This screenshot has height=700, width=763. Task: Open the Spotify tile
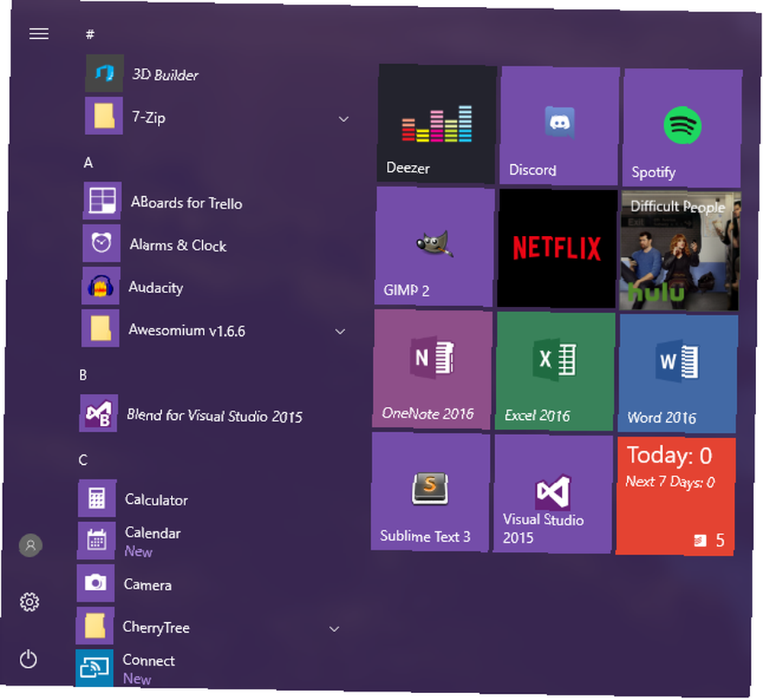click(x=682, y=128)
